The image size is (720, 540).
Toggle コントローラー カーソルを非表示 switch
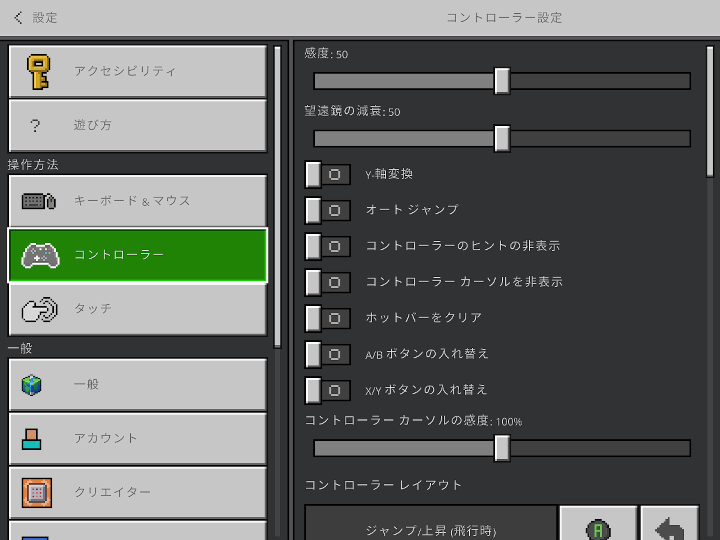[327, 282]
